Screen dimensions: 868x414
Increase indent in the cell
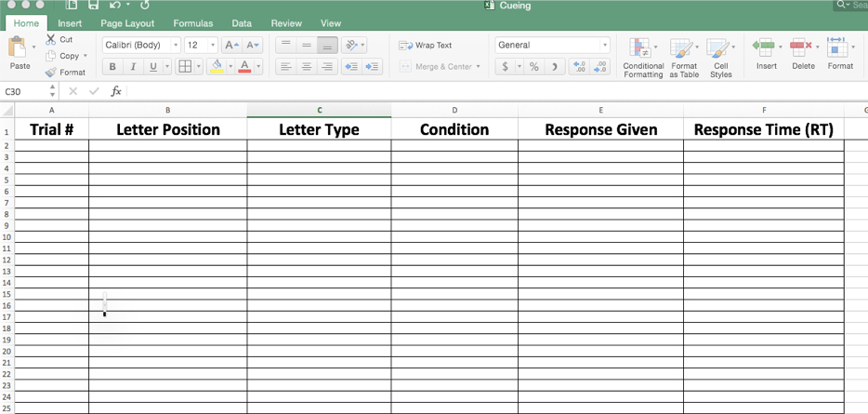pos(373,66)
